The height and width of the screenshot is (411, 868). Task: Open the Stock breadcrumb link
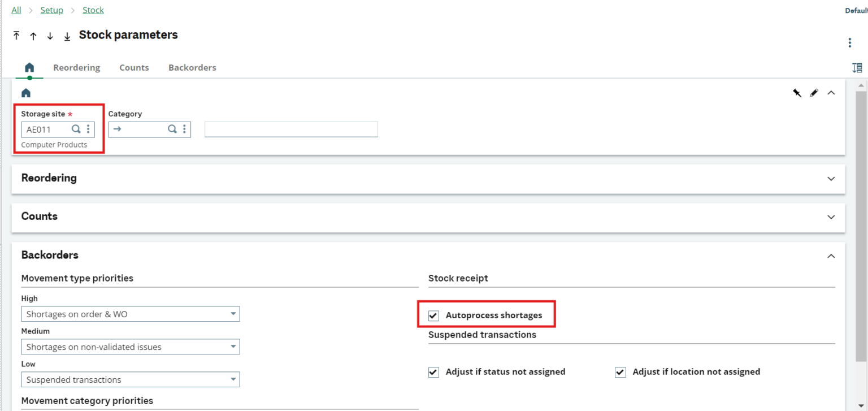93,10
